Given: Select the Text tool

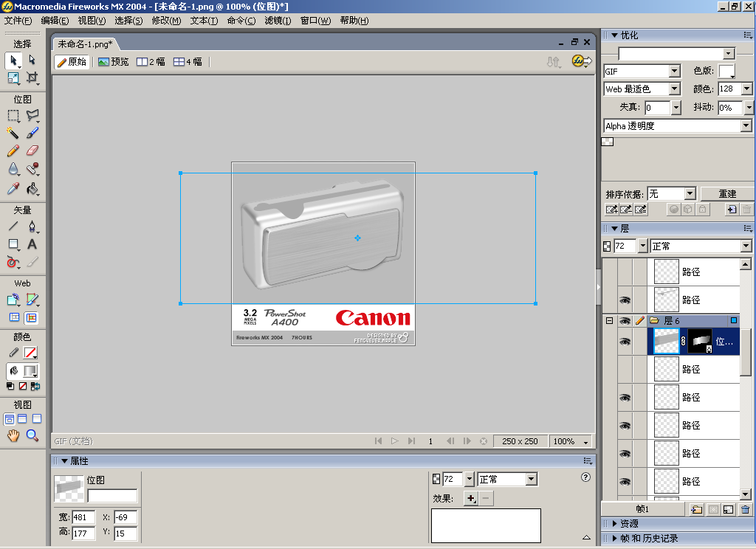Looking at the screenshot, I should (x=32, y=244).
